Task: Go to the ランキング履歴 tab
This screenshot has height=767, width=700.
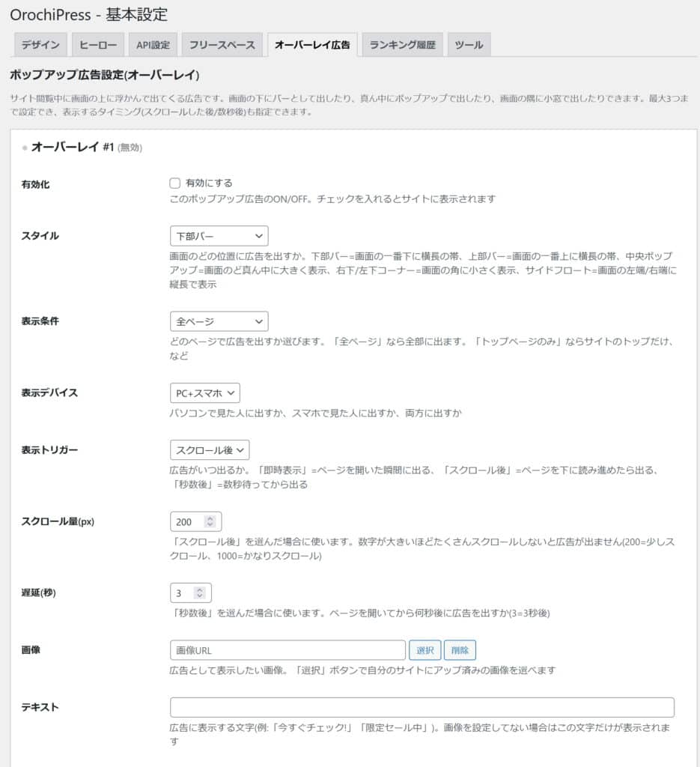Action: pos(403,45)
